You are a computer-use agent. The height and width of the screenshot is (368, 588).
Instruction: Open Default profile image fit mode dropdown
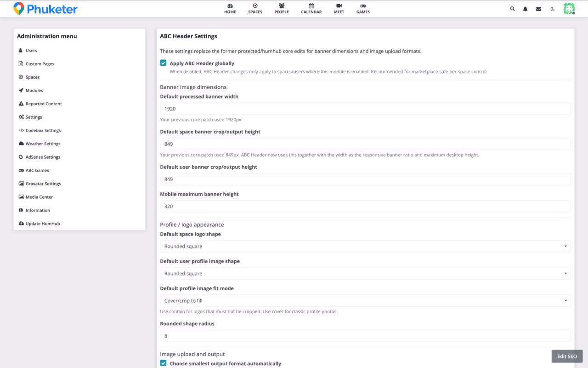365,301
